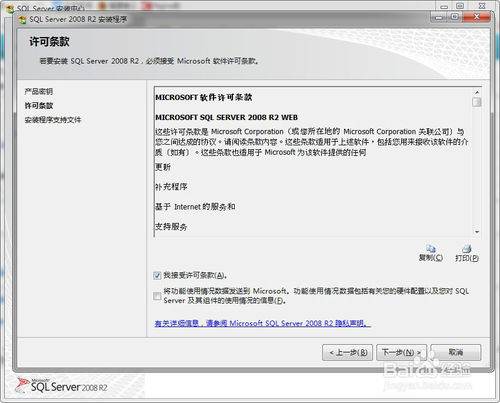Click the 补充程序 license line
Screen dimensions: 500x403
tap(171, 187)
